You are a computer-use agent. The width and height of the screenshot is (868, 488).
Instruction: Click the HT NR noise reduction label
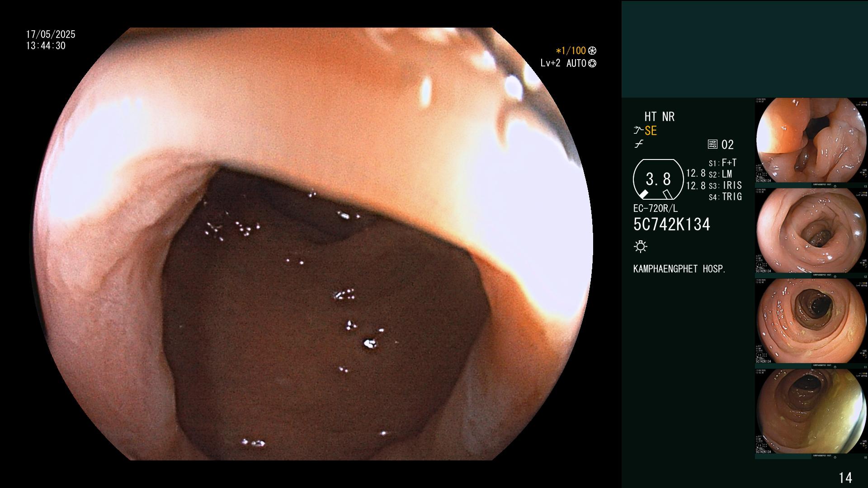tap(659, 117)
